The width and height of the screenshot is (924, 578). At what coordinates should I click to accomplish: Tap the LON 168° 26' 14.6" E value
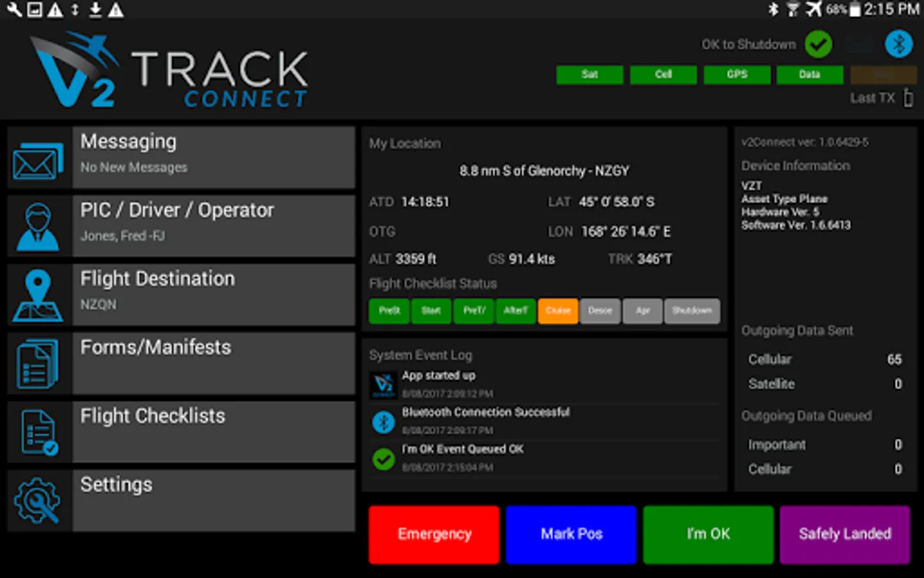[x=626, y=231]
